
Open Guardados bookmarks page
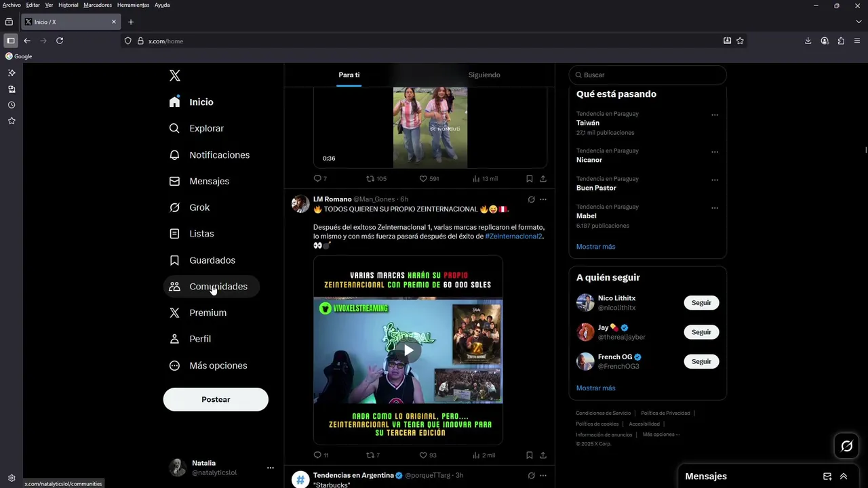(203, 260)
